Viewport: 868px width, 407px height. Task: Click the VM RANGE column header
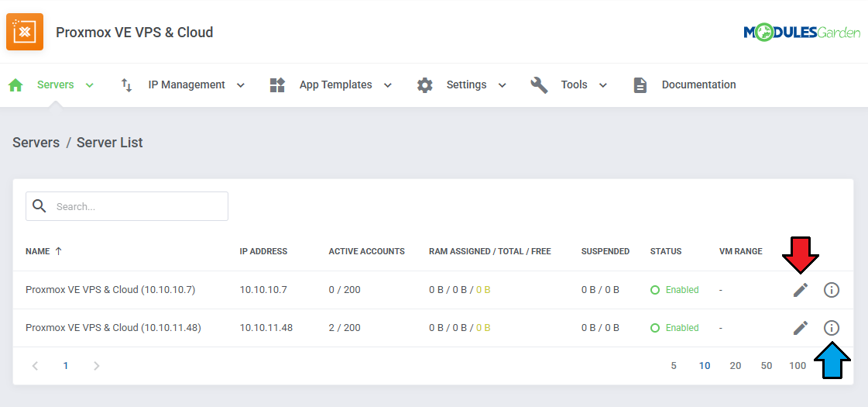click(x=741, y=251)
